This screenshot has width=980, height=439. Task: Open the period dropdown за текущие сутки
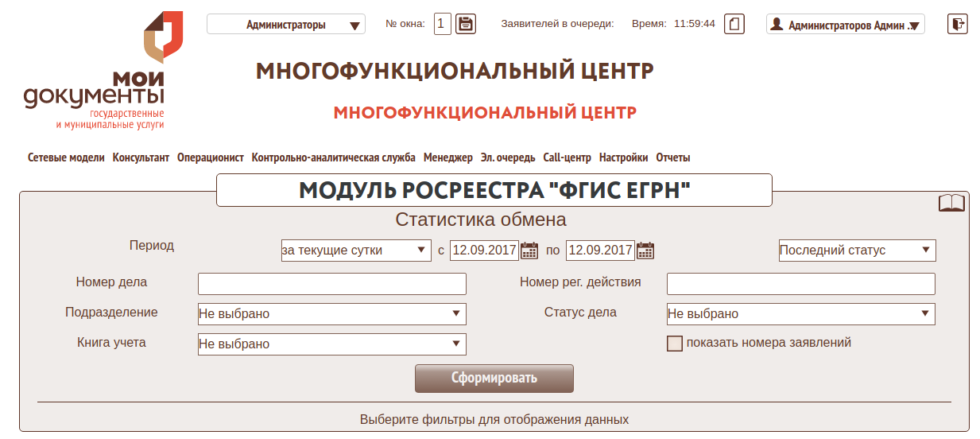356,251
